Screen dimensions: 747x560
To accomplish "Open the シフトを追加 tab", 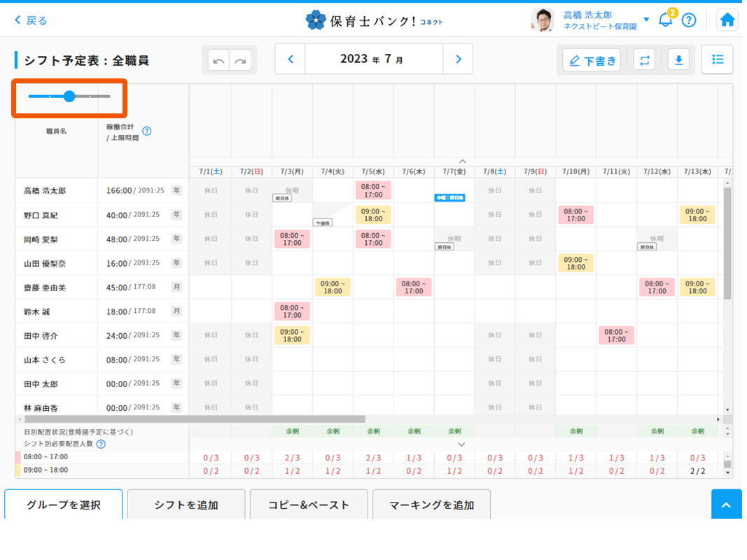I will [x=186, y=505].
